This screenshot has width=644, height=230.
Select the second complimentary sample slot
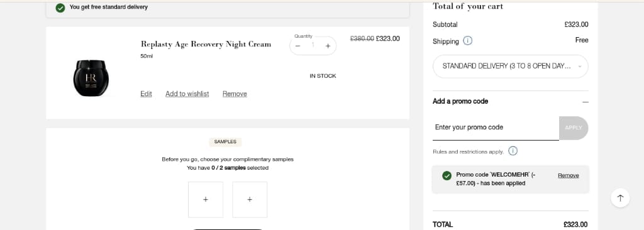250,200
